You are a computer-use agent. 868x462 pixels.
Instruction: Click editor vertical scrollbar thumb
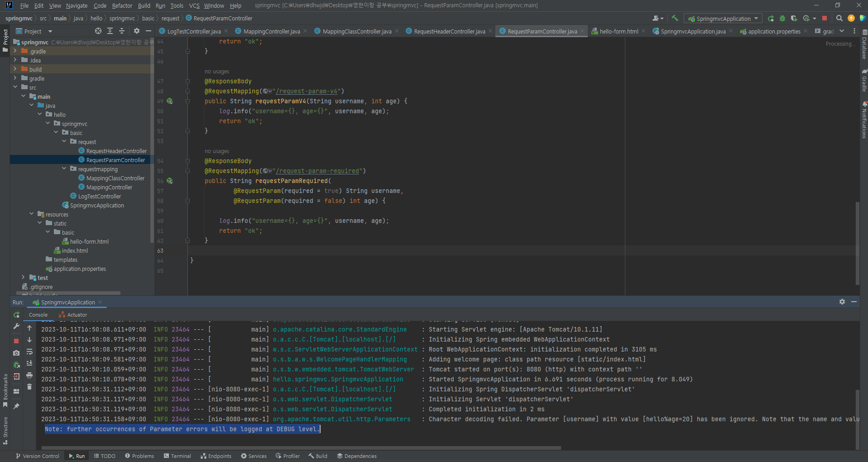coord(857,243)
